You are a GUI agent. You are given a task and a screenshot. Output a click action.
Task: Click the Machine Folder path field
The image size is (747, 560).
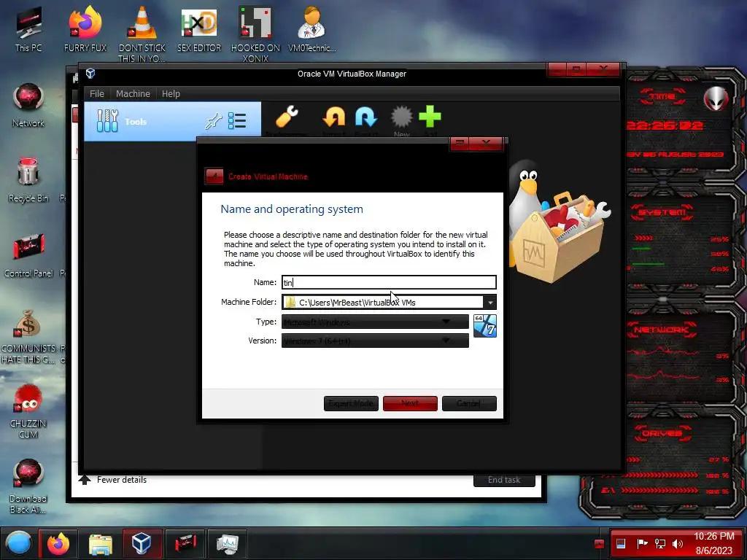point(382,303)
